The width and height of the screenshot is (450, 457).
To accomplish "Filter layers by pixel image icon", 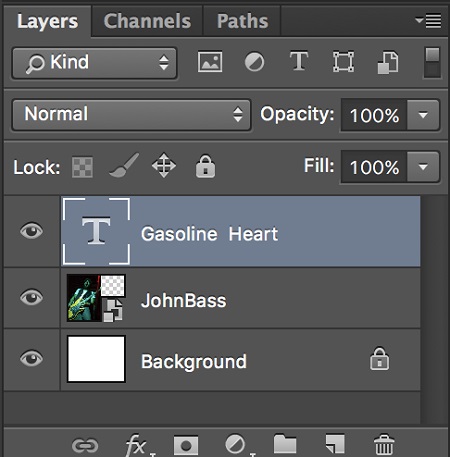I will [x=210, y=62].
